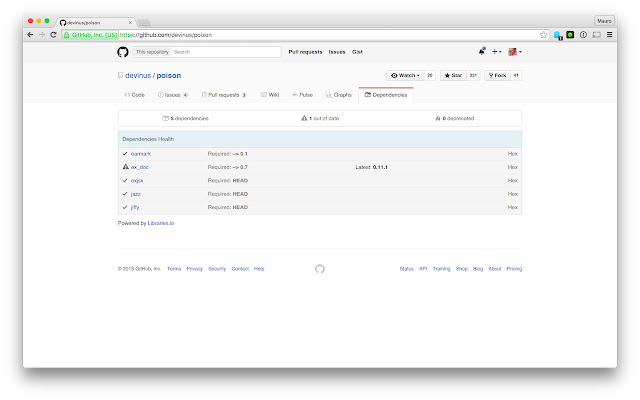Open the notifications bell icon

[x=482, y=51]
